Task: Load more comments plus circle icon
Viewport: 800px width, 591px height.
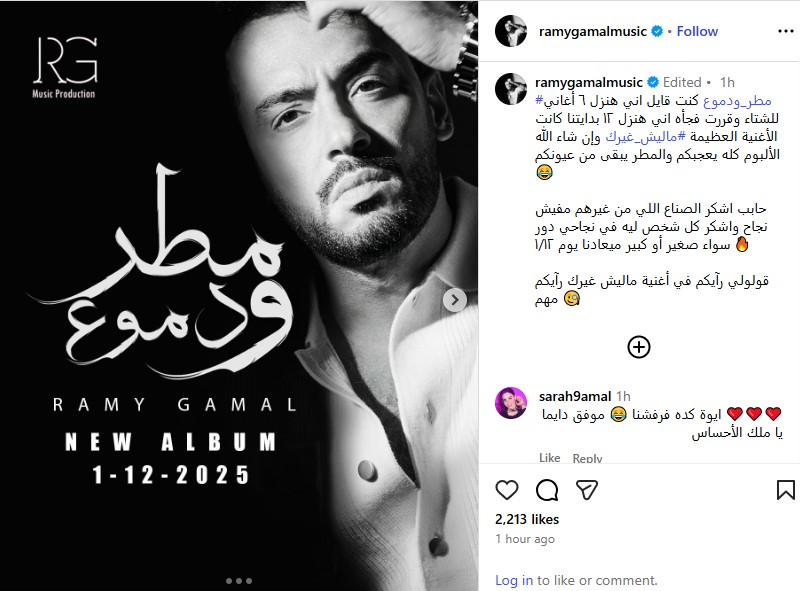Action: click(x=638, y=347)
